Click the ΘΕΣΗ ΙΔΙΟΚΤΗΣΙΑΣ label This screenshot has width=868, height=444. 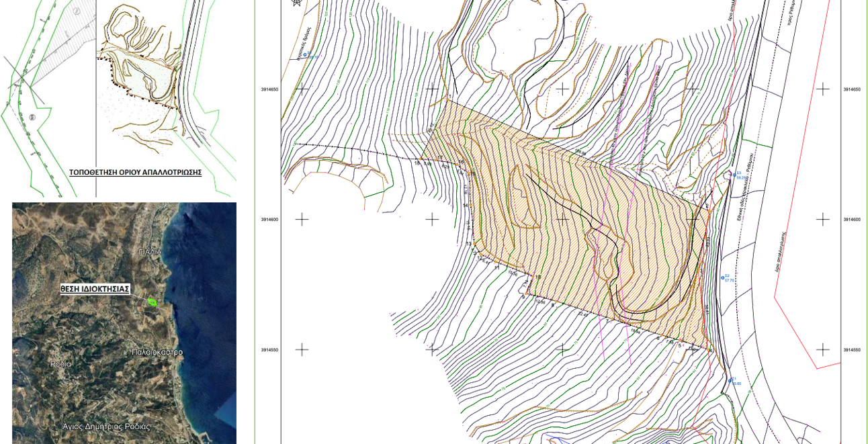95,289
